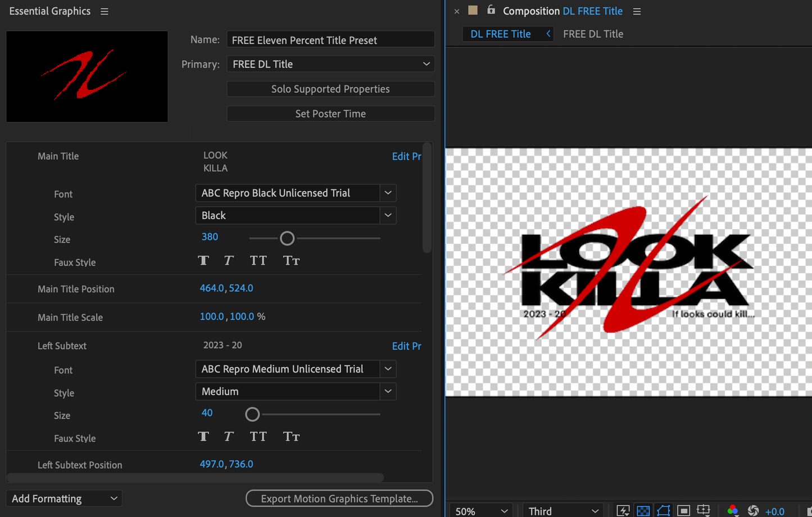812x517 pixels.
Task: Click Export Motion Graphics Template button
Action: [339, 498]
